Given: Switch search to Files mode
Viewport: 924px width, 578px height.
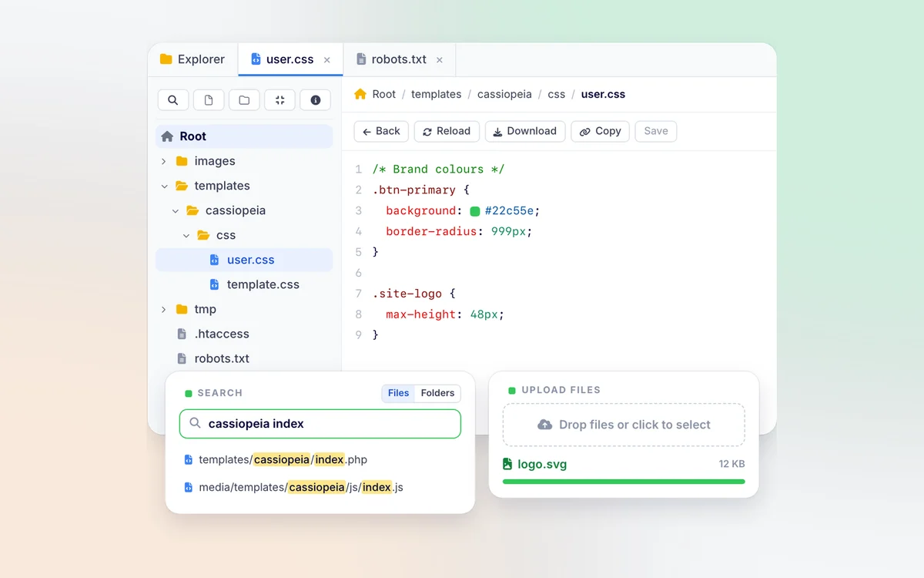Looking at the screenshot, I should point(399,393).
